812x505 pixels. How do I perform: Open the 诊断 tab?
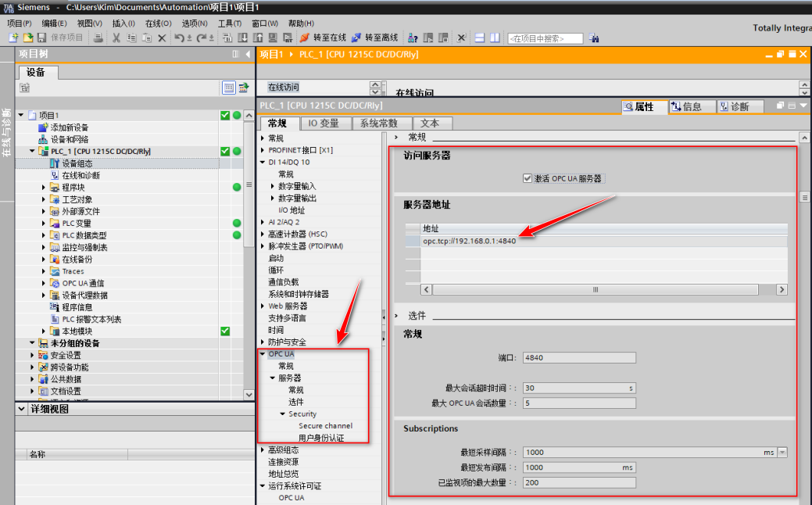(x=739, y=106)
